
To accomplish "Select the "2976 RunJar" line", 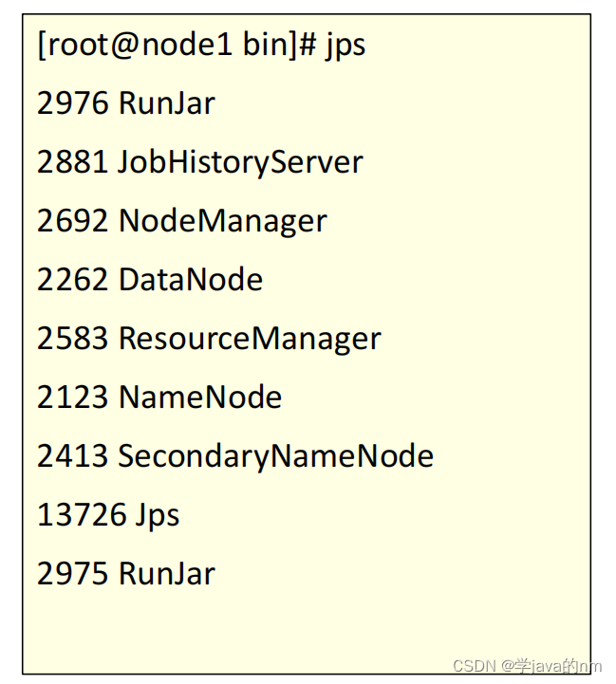I will click(x=126, y=103).
